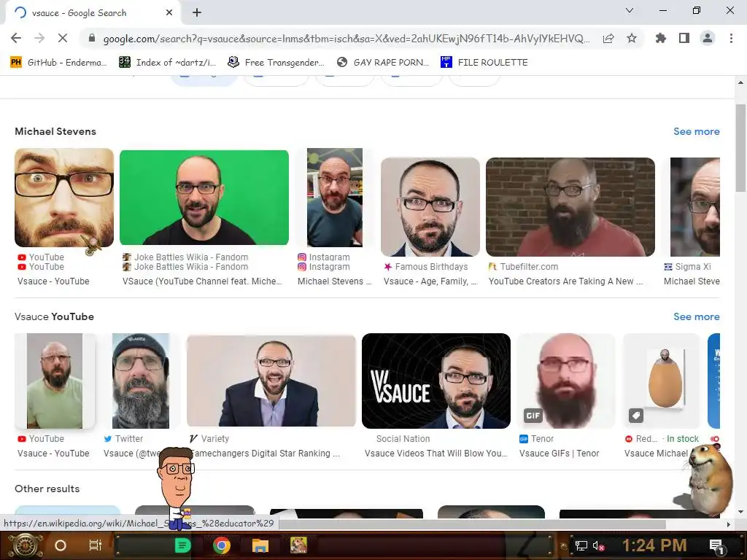Open the Index of ~dartz bookmark
Screen dimensions: 747x560
(168, 63)
